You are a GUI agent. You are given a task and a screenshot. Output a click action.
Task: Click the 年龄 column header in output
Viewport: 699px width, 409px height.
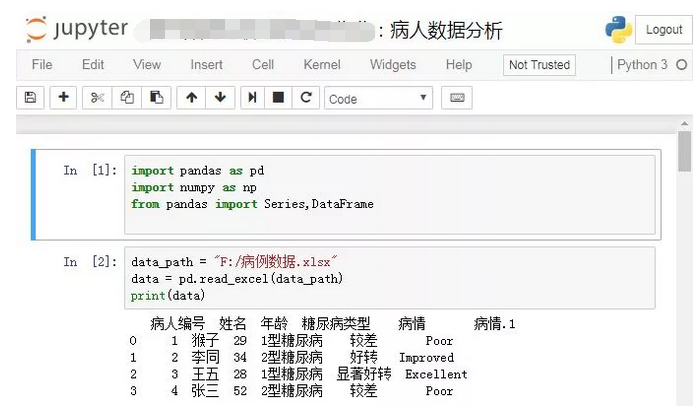pos(274,323)
